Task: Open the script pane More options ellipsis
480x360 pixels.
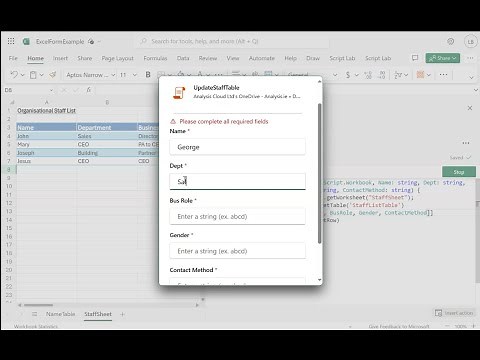Action: coord(466,143)
